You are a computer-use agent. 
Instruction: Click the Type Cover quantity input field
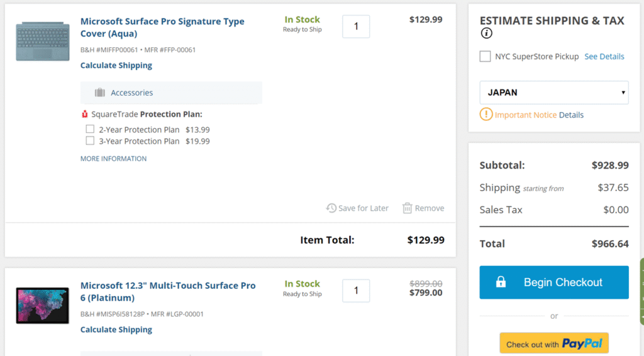click(356, 26)
